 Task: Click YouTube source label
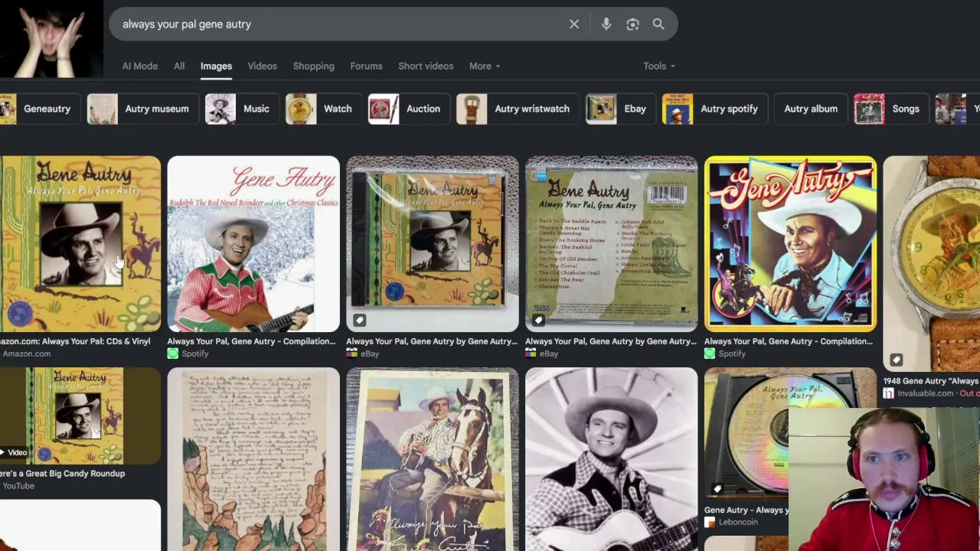pos(18,486)
